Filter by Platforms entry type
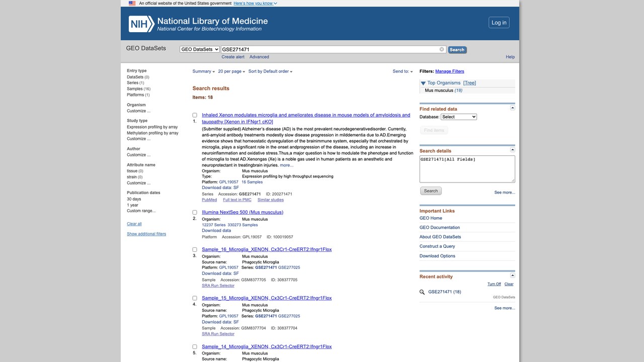This screenshot has width=644, height=362. (136, 95)
